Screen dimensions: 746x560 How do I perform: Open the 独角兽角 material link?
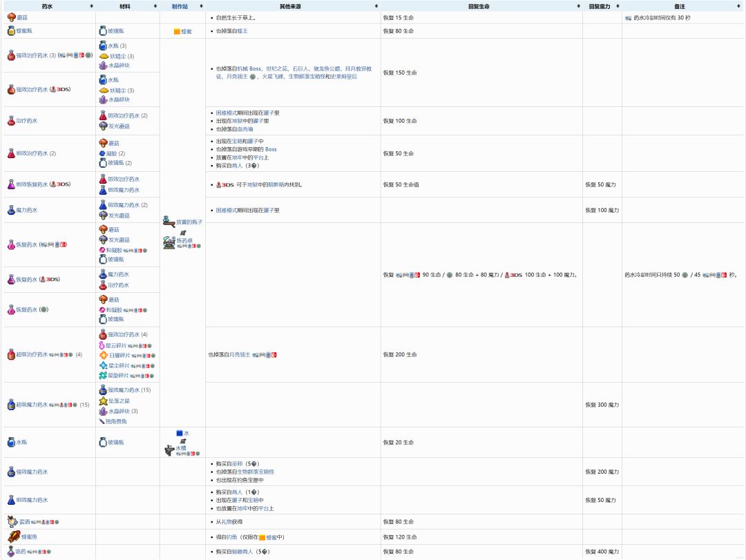click(x=116, y=421)
